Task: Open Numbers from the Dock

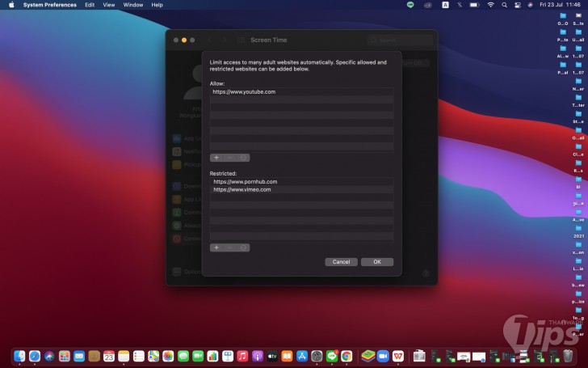Action: [x=212, y=356]
